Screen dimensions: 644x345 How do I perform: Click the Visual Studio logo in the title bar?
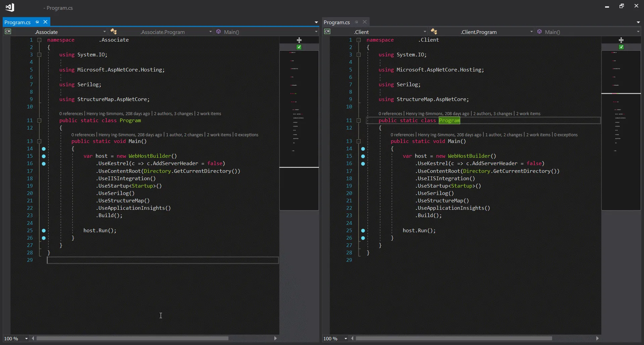tap(10, 7)
